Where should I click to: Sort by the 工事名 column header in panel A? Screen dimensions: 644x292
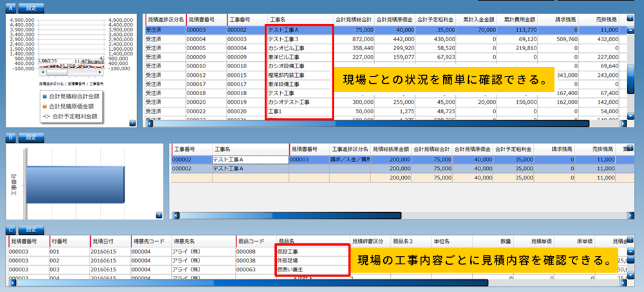[x=299, y=20]
